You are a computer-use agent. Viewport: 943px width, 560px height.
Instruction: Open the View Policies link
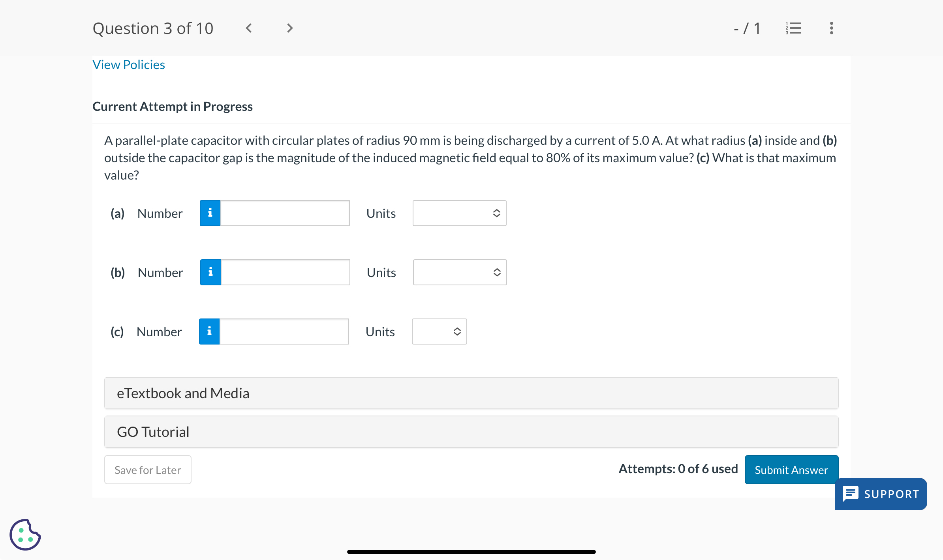pyautogui.click(x=128, y=64)
